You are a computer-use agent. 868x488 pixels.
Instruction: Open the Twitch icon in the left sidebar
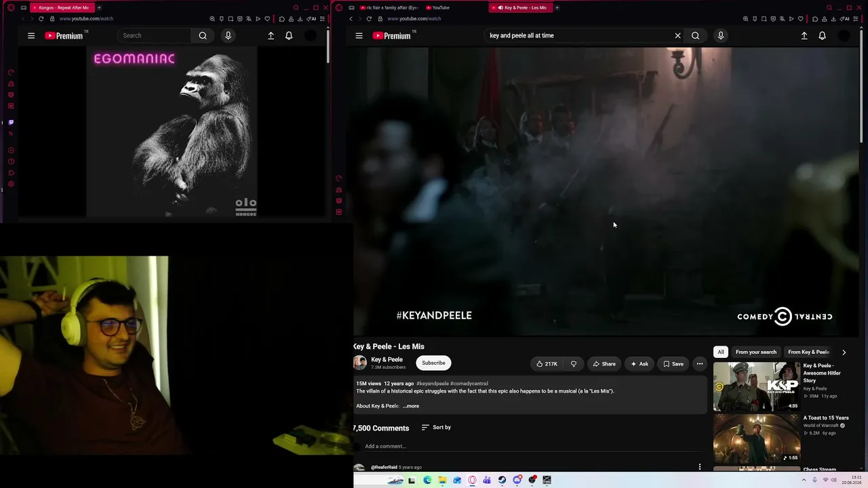click(x=11, y=123)
